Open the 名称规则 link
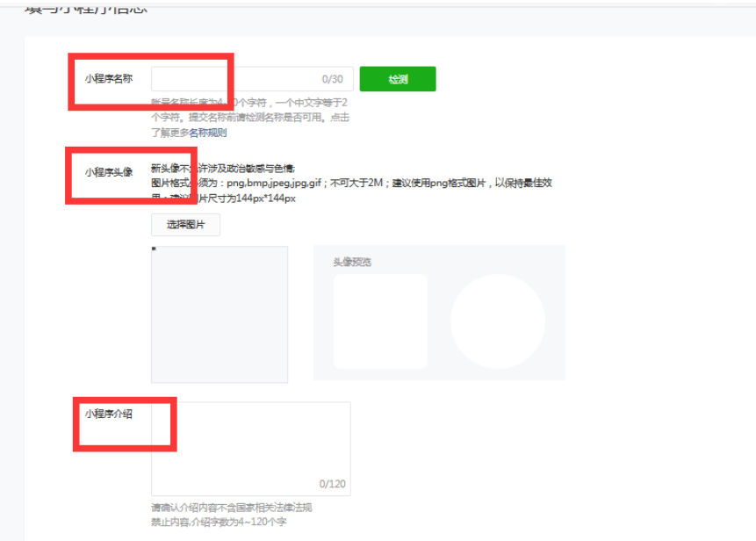 coord(207,133)
